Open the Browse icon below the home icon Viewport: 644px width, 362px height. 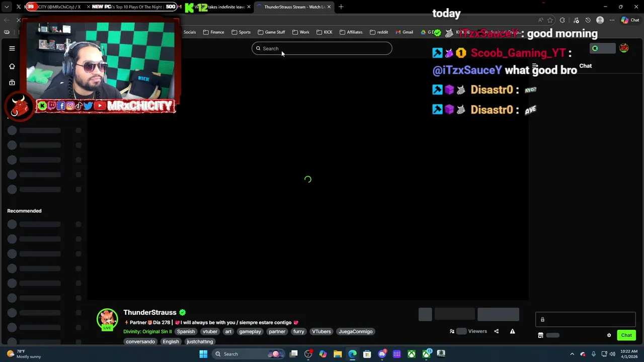12,82
